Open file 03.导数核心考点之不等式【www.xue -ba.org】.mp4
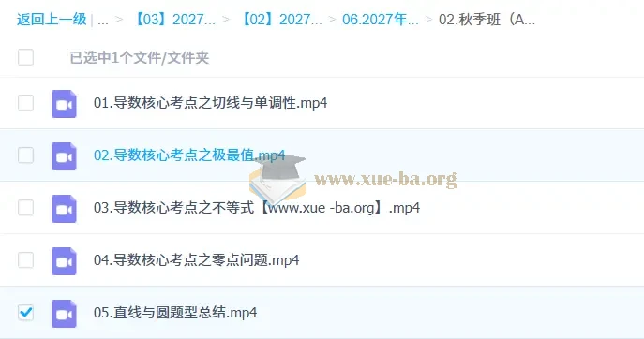Screen dimensions: 644x339 pos(257,208)
